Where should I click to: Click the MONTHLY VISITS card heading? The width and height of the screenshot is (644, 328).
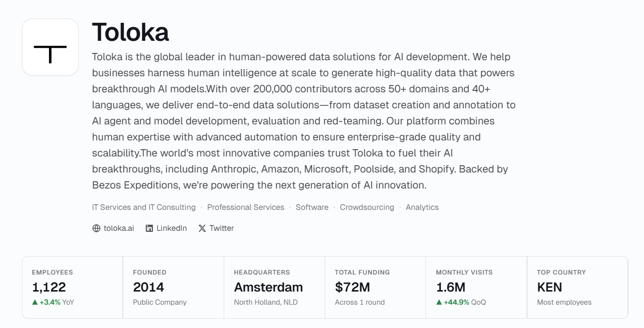pos(464,273)
